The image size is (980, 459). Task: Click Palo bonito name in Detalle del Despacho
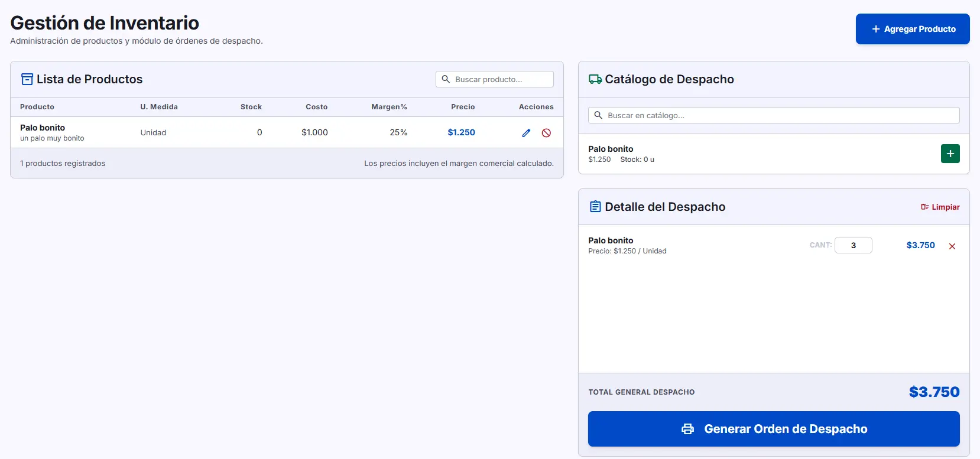(x=611, y=240)
